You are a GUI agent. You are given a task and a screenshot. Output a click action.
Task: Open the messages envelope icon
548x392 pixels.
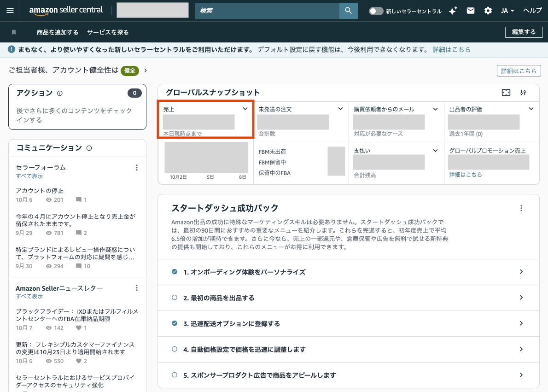pyautogui.click(x=471, y=11)
